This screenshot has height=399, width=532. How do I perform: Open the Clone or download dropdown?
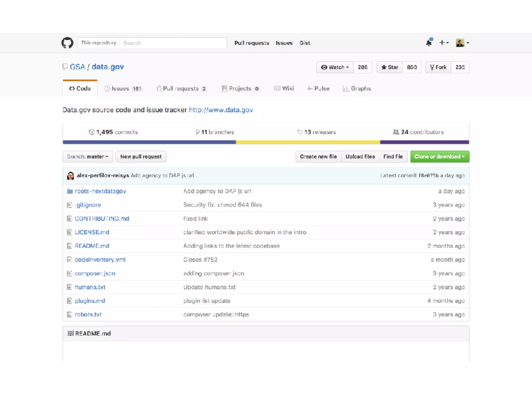(440, 157)
